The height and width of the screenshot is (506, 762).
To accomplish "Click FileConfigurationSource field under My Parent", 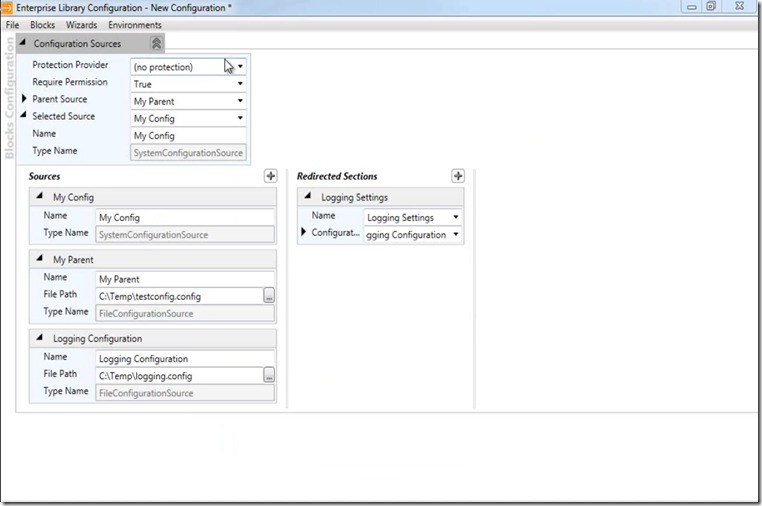I will point(185,314).
